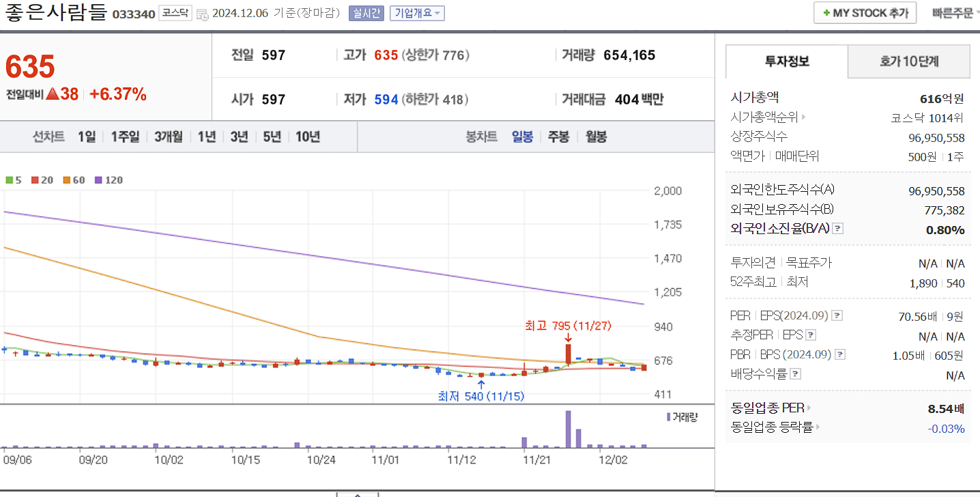This screenshot has width=980, height=497.
Task: Click the 외국인 소진율 help question mark icon
Action: (837, 229)
